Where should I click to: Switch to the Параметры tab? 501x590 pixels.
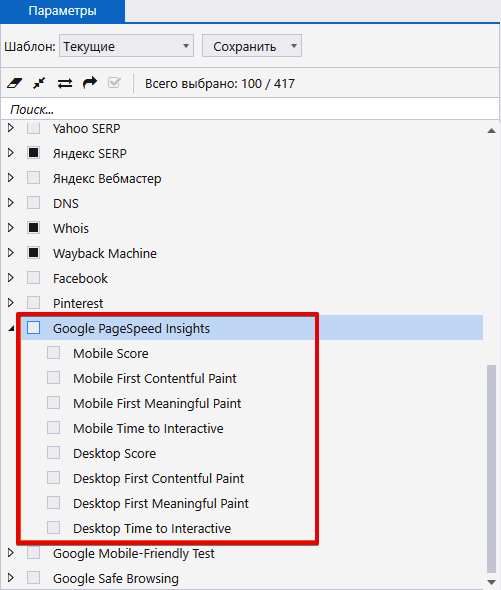tap(62, 11)
